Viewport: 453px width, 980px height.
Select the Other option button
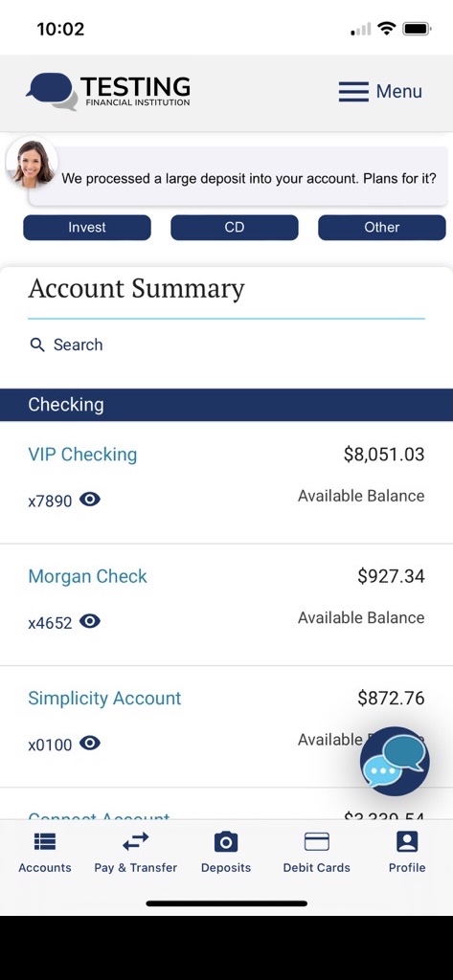click(x=382, y=228)
